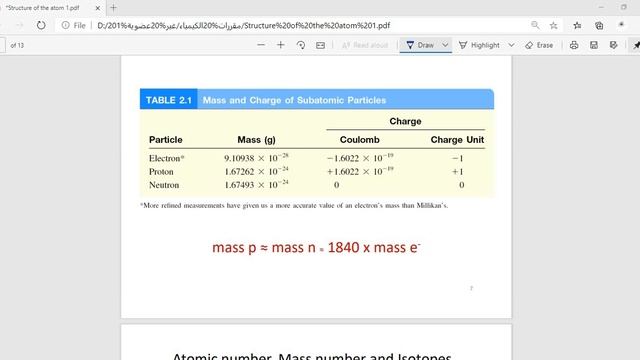Click the Electron row label
The width and height of the screenshot is (640, 360).
click(x=167, y=158)
